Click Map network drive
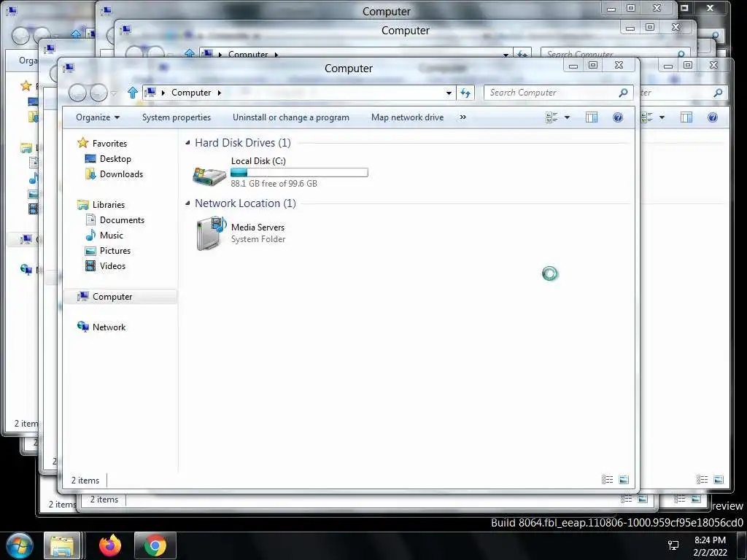 coord(407,117)
